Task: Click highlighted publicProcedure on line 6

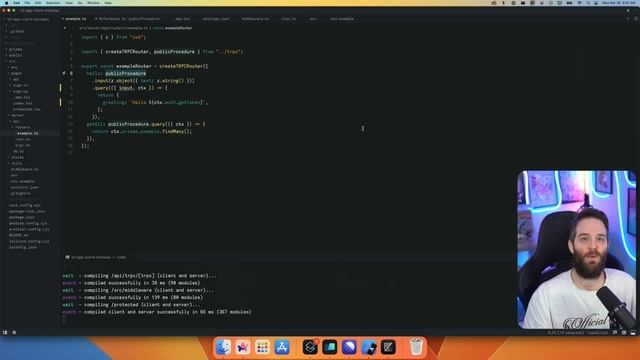Action: (x=126, y=73)
